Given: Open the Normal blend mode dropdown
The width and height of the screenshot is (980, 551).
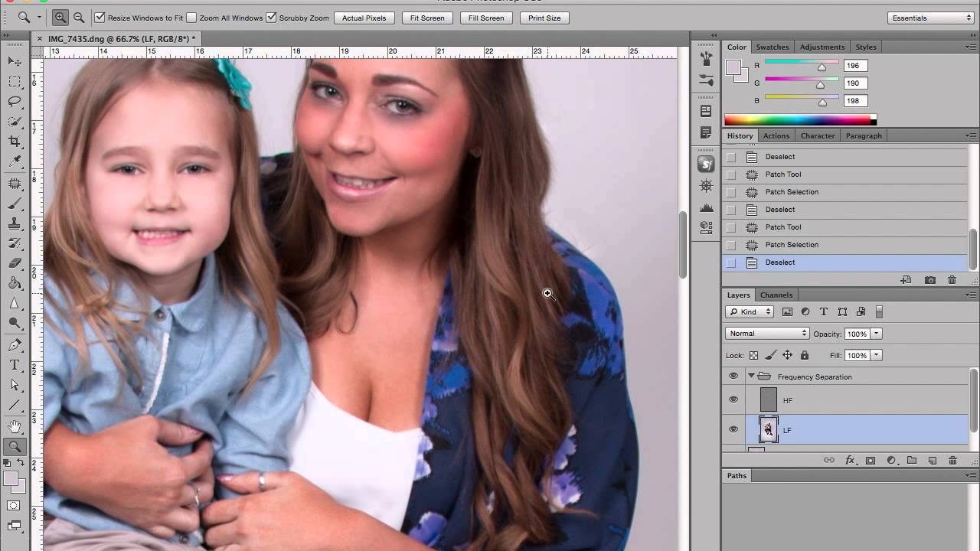Looking at the screenshot, I should click(767, 334).
